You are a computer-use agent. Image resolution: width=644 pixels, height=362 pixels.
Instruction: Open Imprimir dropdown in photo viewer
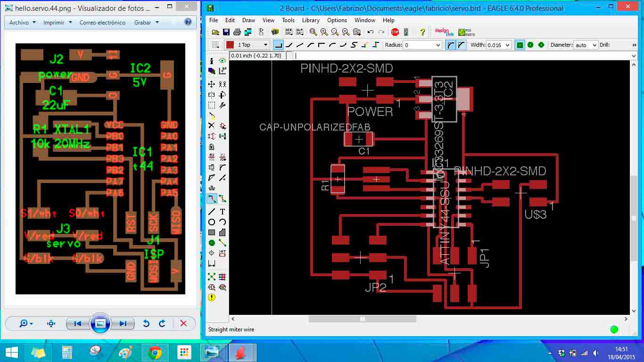coord(58,22)
